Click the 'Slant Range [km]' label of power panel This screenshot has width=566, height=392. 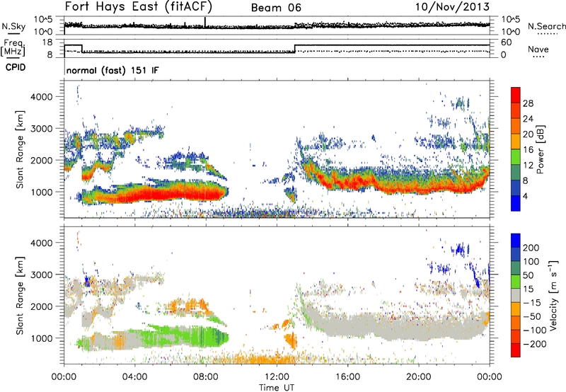(20, 149)
